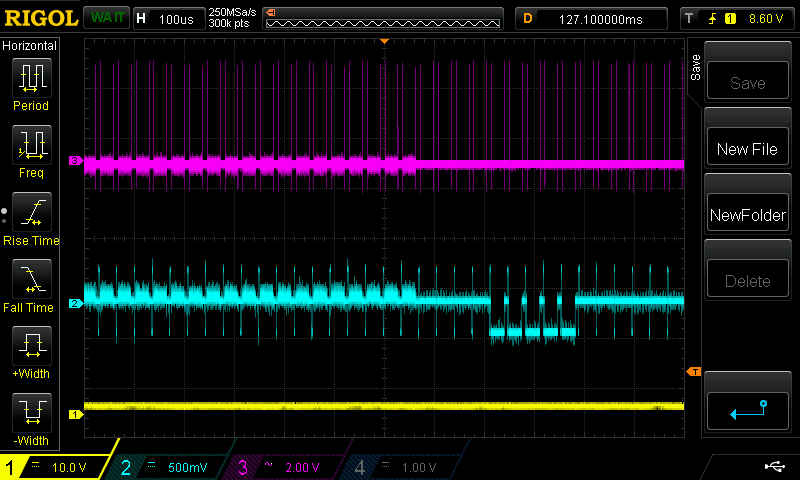The height and width of the screenshot is (480, 800).
Task: Click the trigger level 8.60 V readout
Action: [x=766, y=19]
